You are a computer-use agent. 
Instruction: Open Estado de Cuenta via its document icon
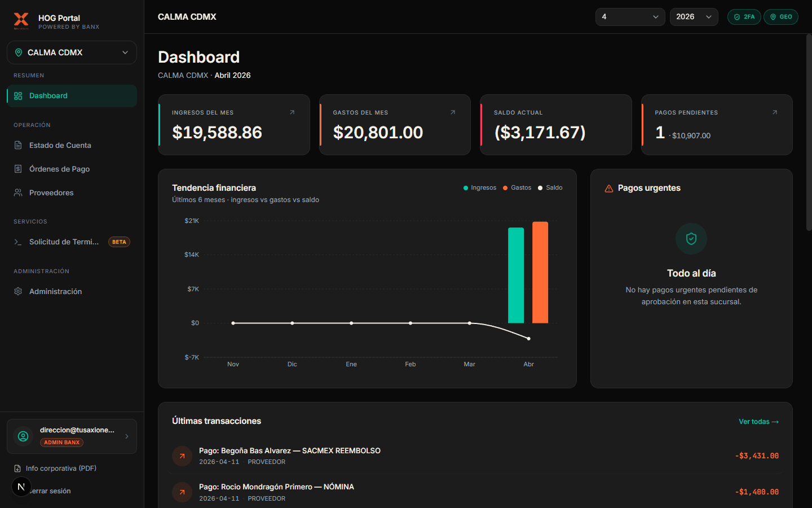tap(19, 145)
